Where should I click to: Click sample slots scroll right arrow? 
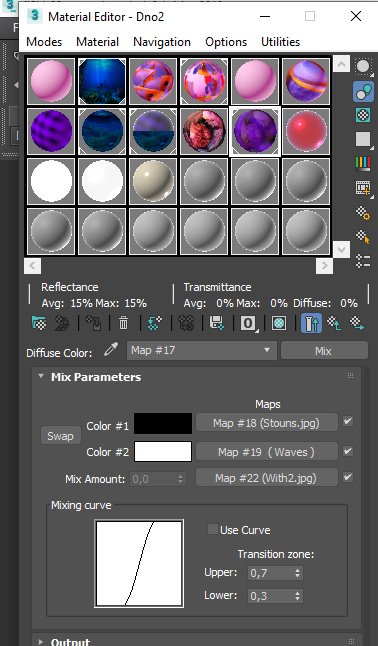[x=324, y=266]
